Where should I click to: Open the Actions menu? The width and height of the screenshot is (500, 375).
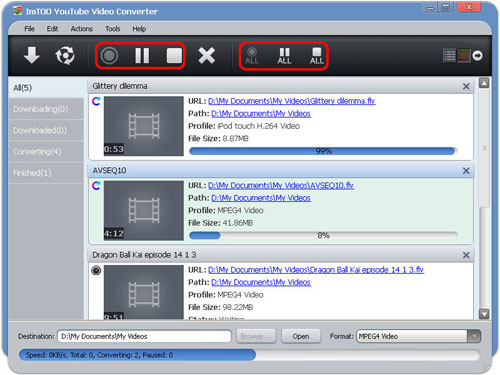click(x=81, y=29)
